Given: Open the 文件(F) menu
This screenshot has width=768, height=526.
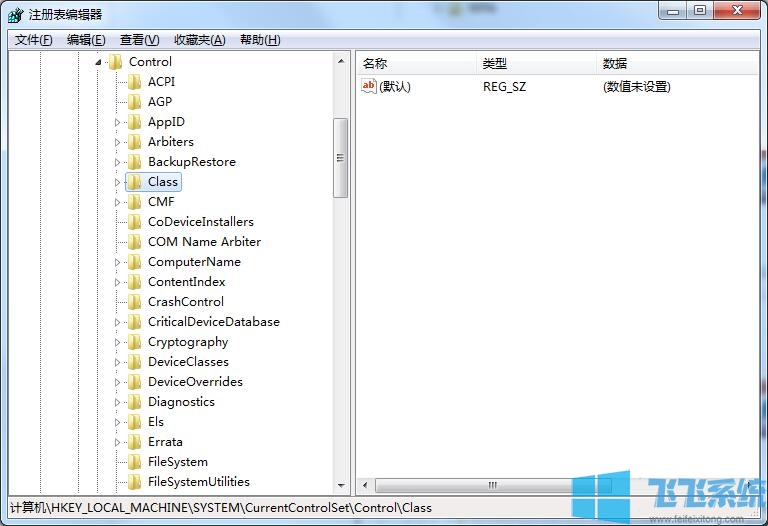Looking at the screenshot, I should coord(34,40).
